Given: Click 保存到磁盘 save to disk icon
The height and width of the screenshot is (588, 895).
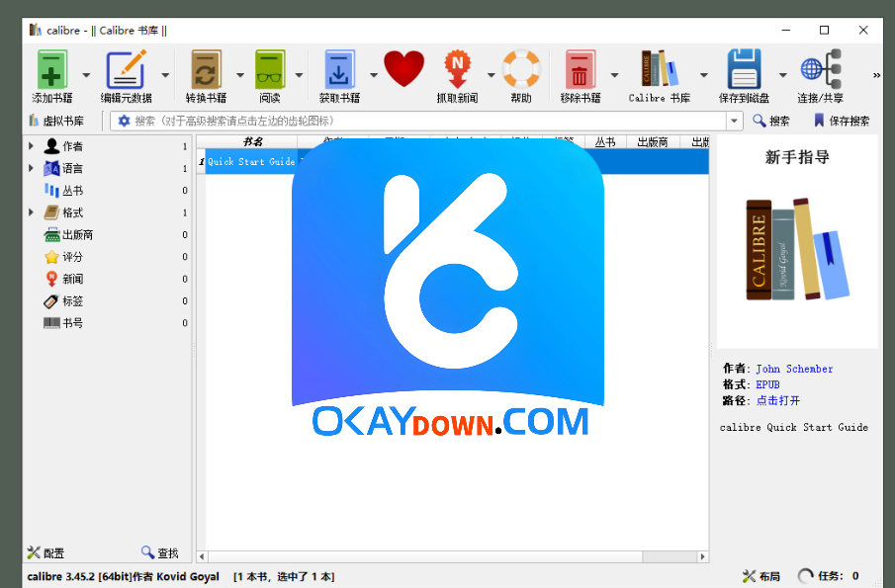Looking at the screenshot, I should (x=745, y=69).
